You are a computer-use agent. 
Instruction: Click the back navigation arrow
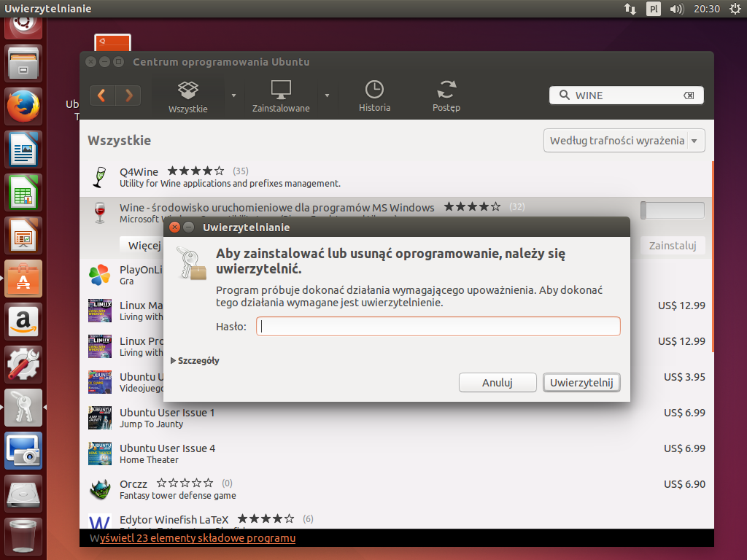coord(102,95)
